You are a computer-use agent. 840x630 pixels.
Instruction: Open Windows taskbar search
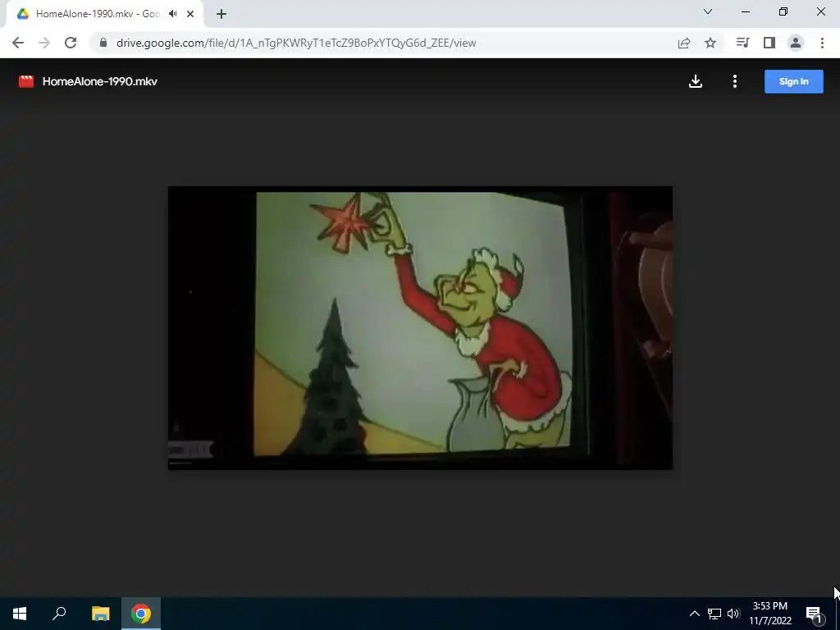[59, 614]
